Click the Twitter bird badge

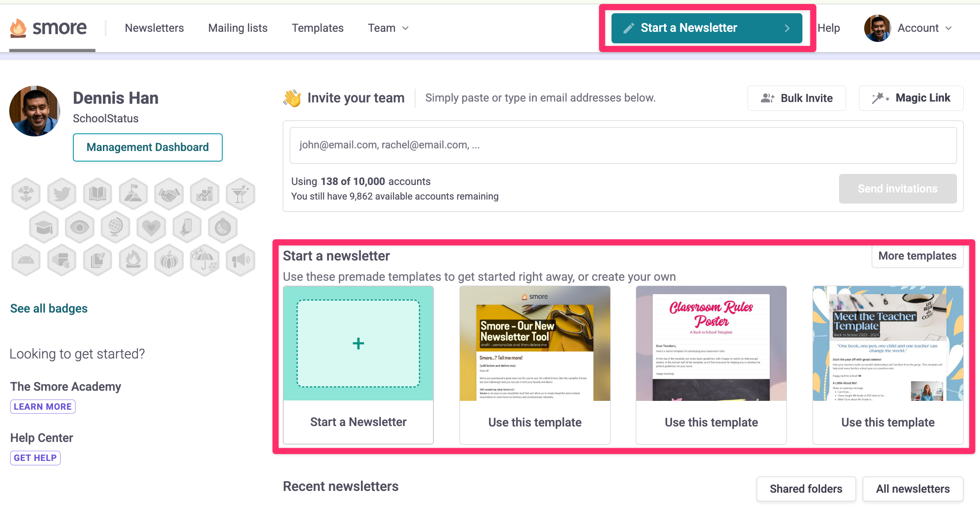click(x=62, y=193)
